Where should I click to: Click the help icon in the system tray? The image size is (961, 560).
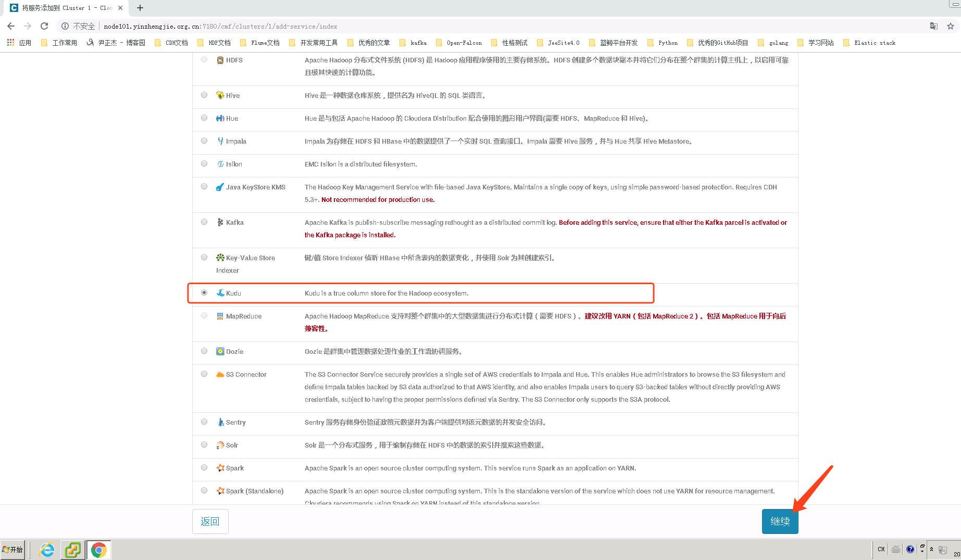tap(910, 549)
